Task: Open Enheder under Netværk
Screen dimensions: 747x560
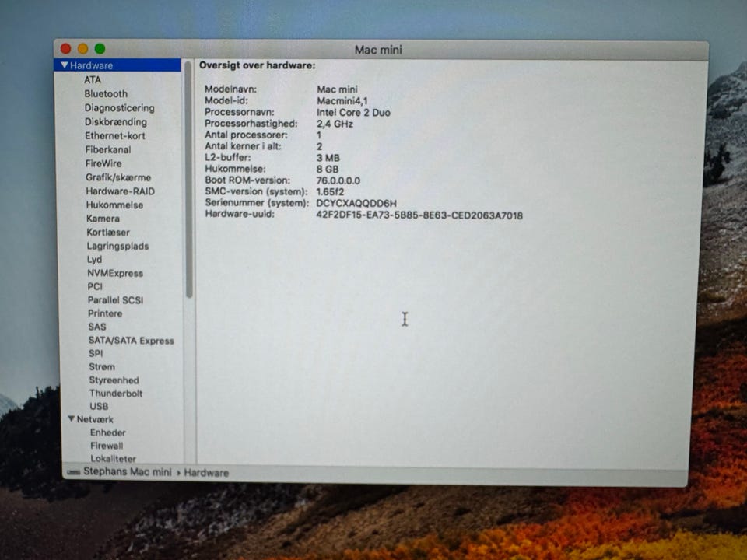Action: (x=107, y=432)
